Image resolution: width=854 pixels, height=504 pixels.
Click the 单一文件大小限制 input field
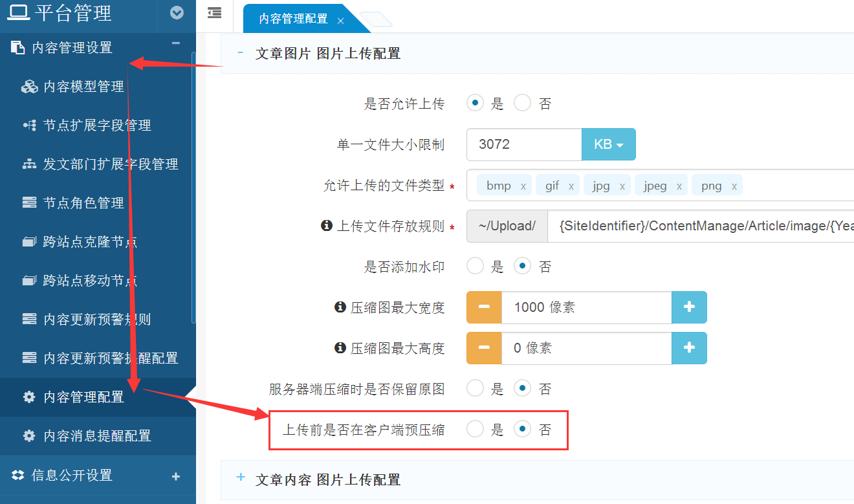(524, 144)
